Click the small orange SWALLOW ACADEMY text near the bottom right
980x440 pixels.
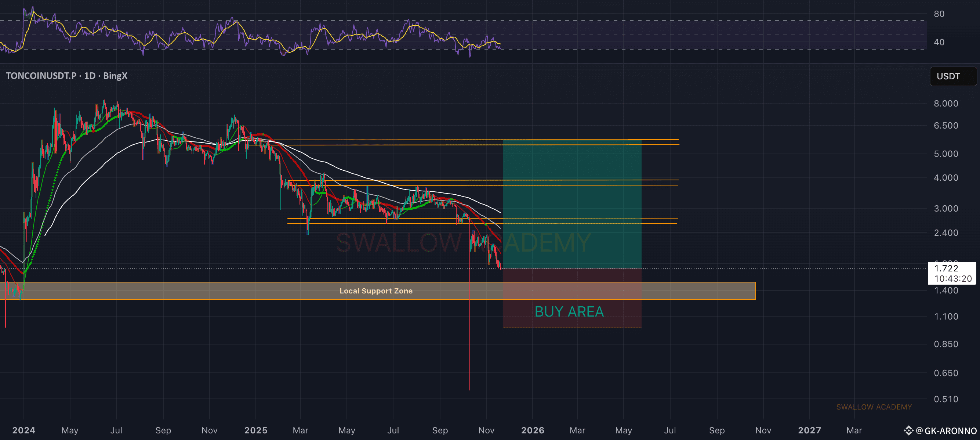tap(874, 407)
